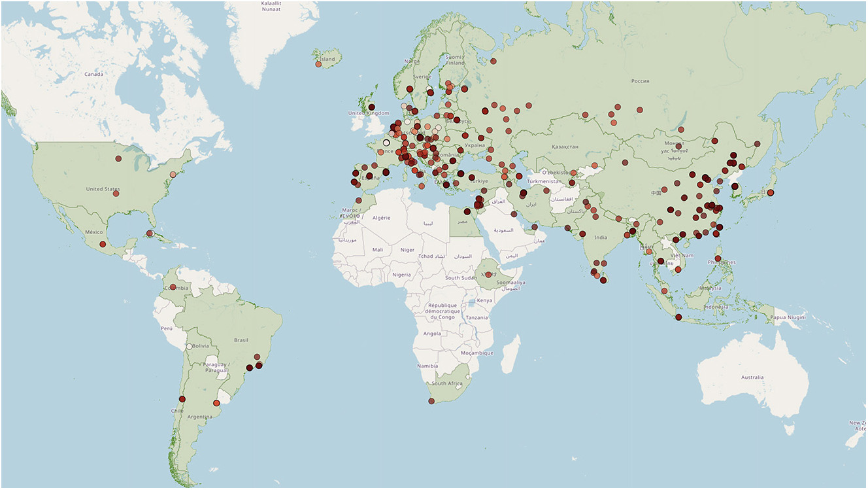Viewport: 868px width, 490px height.
Task: Select the marker in Colombia
Action: point(173,287)
